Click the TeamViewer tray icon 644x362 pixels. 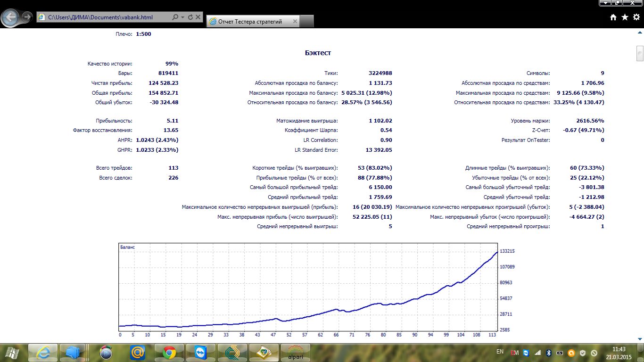click(x=526, y=353)
